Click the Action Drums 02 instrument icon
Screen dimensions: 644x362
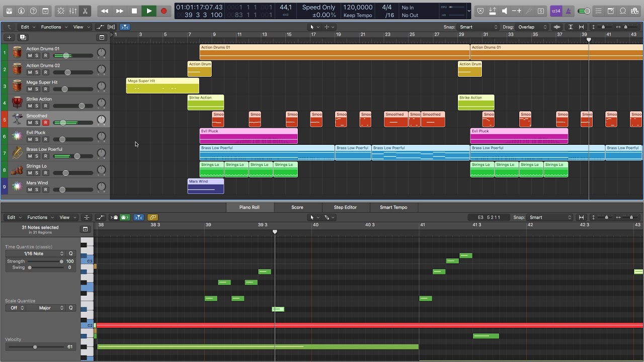coord(17,69)
